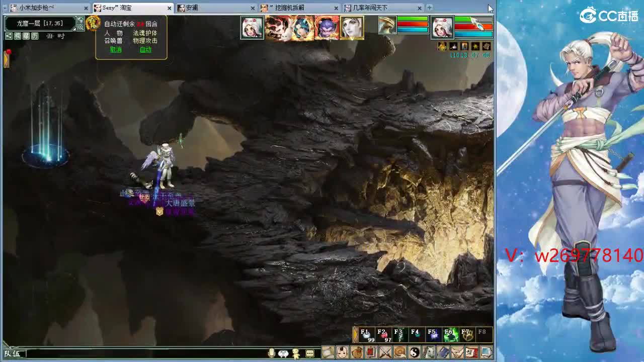The height and width of the screenshot is (362, 644).
Task: Click the 龙窟一层 map name
Action: [x=40, y=23]
